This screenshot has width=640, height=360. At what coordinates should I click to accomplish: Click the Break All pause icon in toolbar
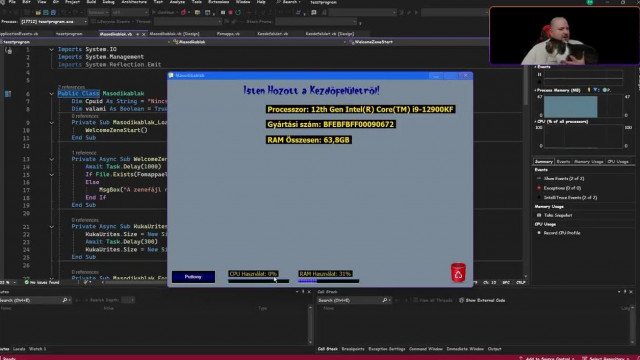click(x=223, y=13)
